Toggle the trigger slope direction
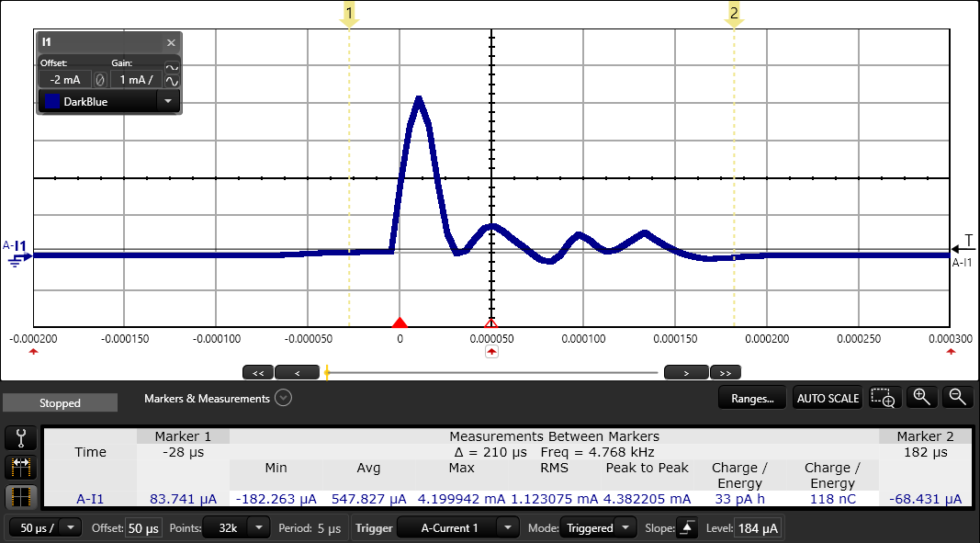The height and width of the screenshot is (543, 980). tap(686, 528)
